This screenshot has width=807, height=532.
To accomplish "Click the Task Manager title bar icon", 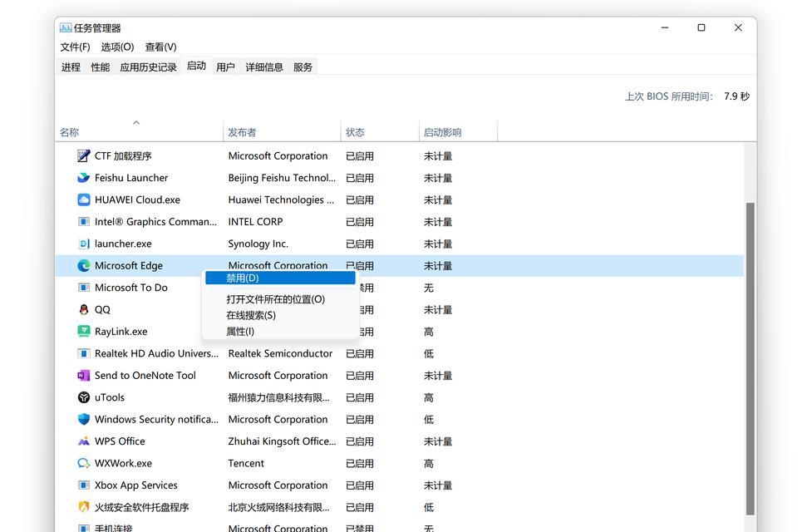I will point(66,27).
